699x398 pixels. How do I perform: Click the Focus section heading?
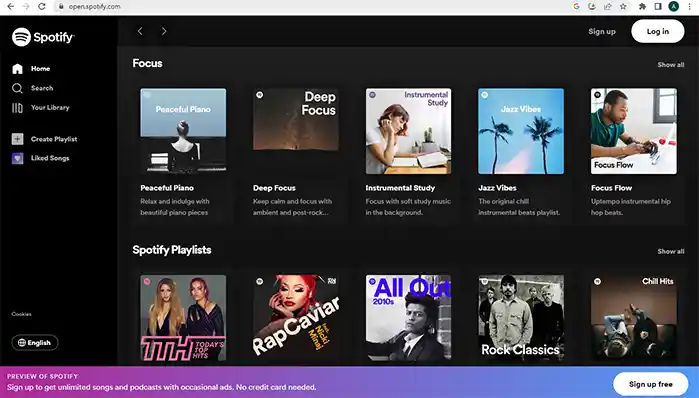coord(148,63)
